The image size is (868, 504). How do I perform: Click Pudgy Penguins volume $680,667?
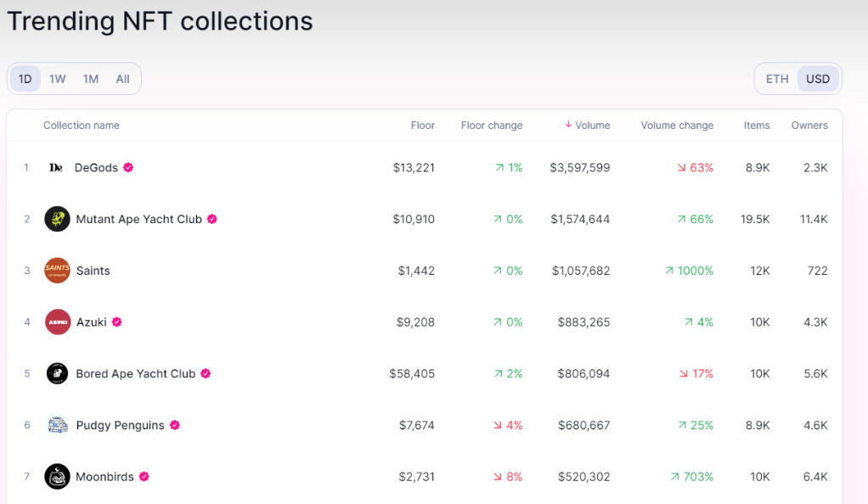tap(584, 425)
